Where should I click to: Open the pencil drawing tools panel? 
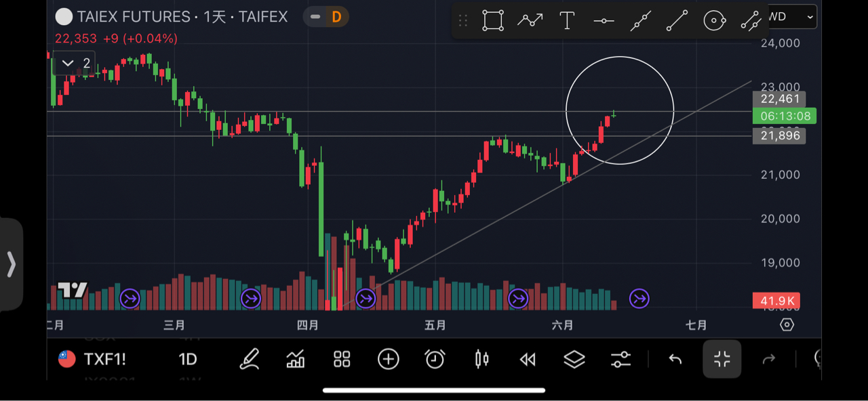[250, 358]
